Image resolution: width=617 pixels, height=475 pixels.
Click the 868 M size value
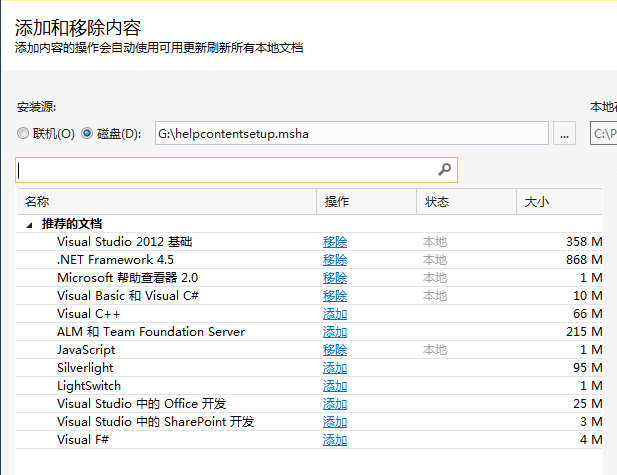(584, 260)
